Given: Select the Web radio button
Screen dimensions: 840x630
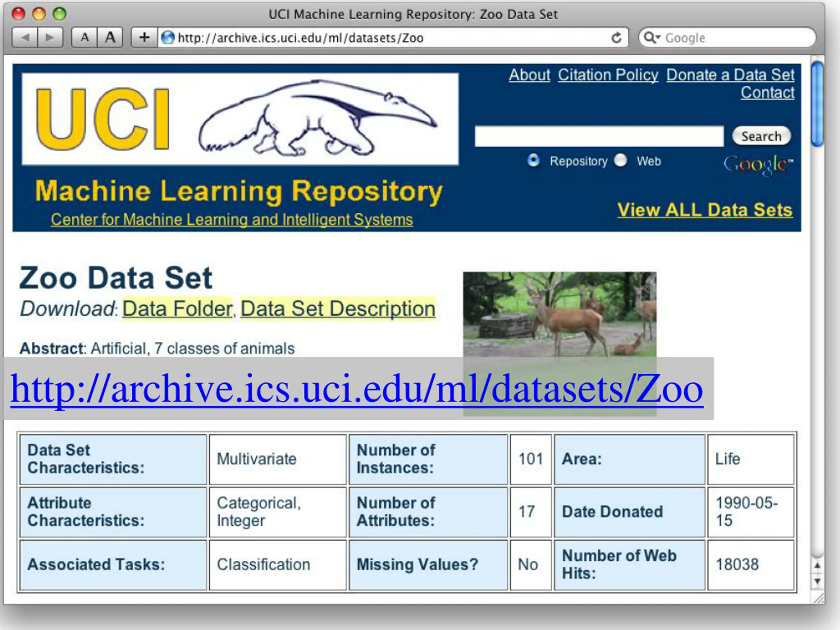Looking at the screenshot, I should (620, 160).
